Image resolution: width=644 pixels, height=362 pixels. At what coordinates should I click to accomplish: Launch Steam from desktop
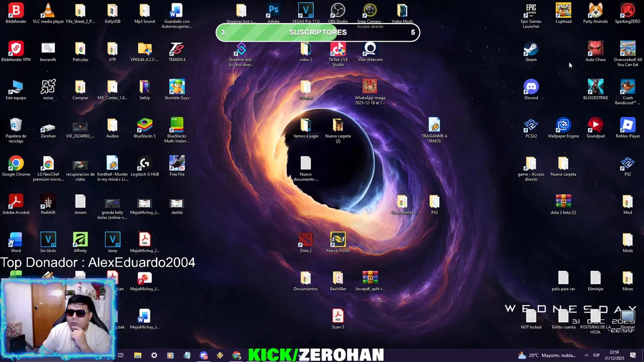coord(531,52)
